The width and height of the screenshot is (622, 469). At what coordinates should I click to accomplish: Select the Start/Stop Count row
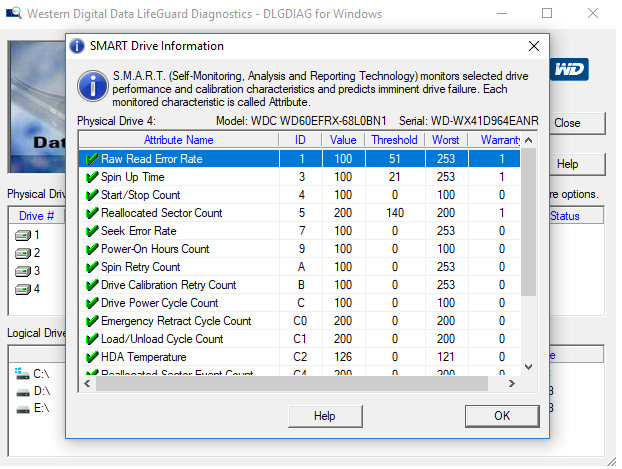[x=299, y=195]
